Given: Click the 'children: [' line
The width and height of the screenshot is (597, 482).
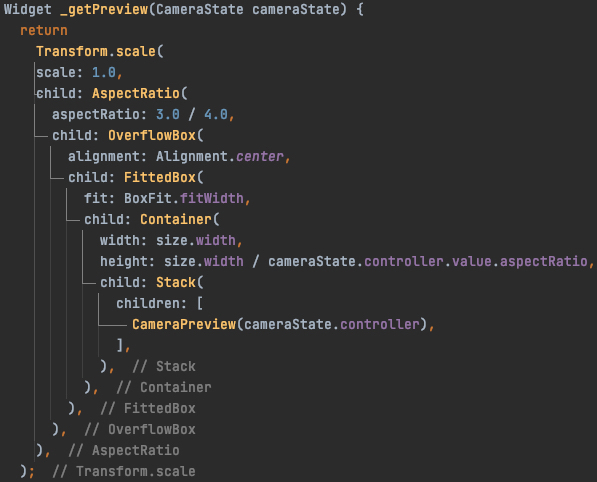Looking at the screenshot, I should coord(160,303).
